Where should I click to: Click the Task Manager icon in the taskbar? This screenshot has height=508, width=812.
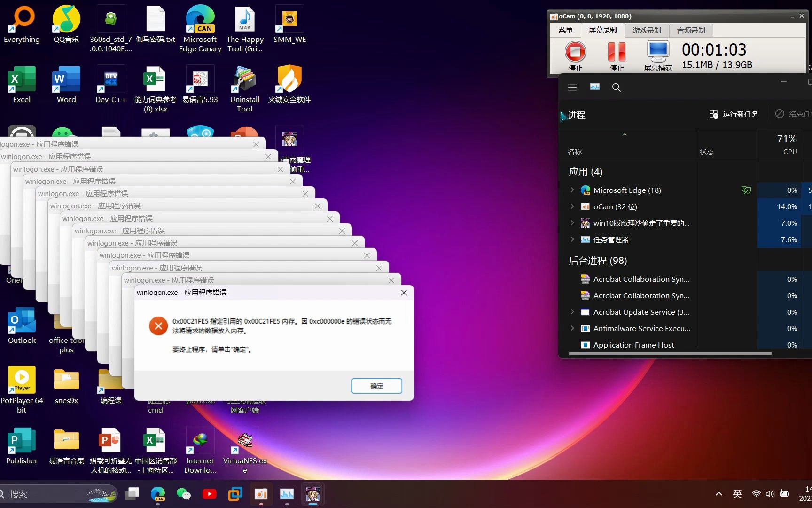pyautogui.click(x=287, y=494)
